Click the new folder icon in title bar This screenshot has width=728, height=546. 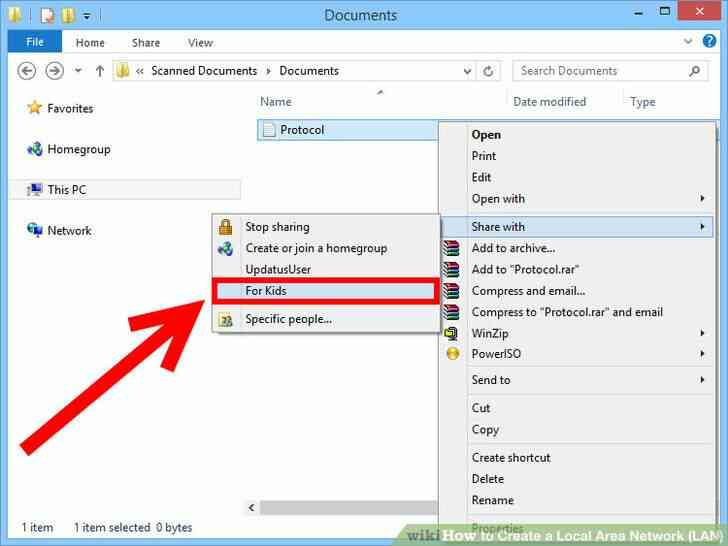click(68, 15)
